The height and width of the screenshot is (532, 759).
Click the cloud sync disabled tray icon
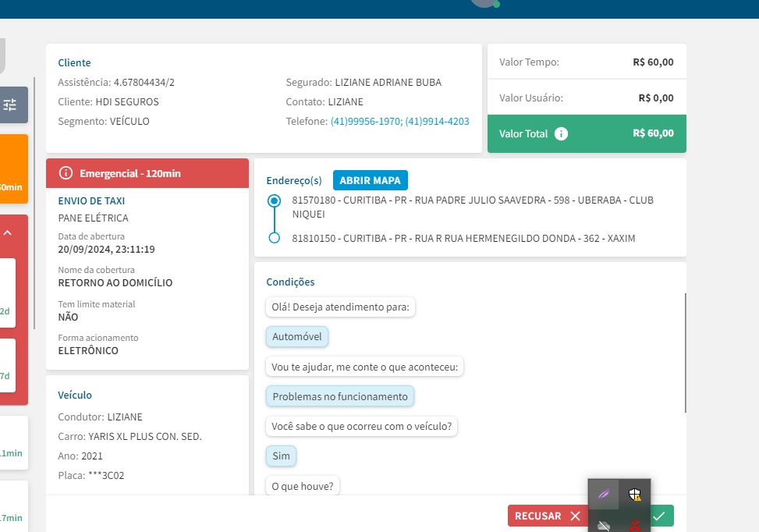[x=604, y=525]
